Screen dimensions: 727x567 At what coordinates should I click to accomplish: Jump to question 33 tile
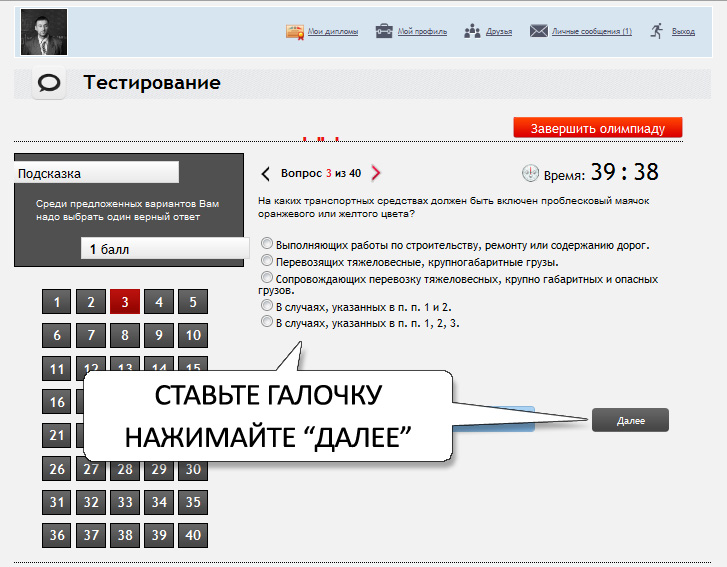tap(125, 502)
